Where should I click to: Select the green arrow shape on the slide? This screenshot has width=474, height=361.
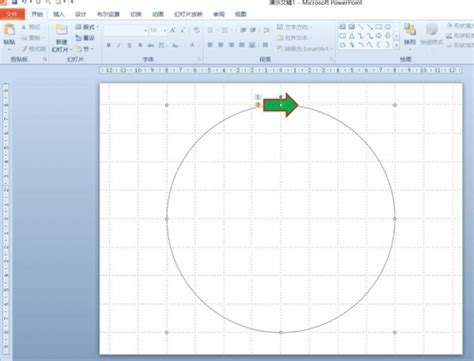280,105
